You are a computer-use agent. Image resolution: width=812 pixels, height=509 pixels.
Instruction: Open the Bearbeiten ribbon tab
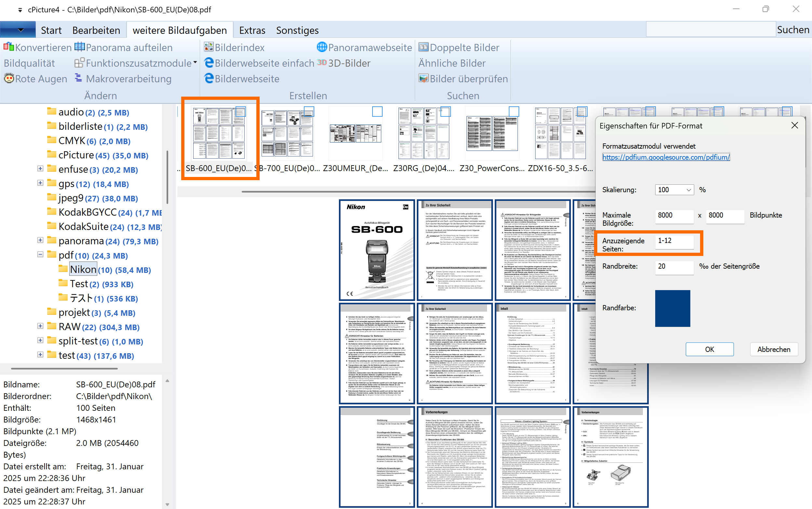[96, 30]
